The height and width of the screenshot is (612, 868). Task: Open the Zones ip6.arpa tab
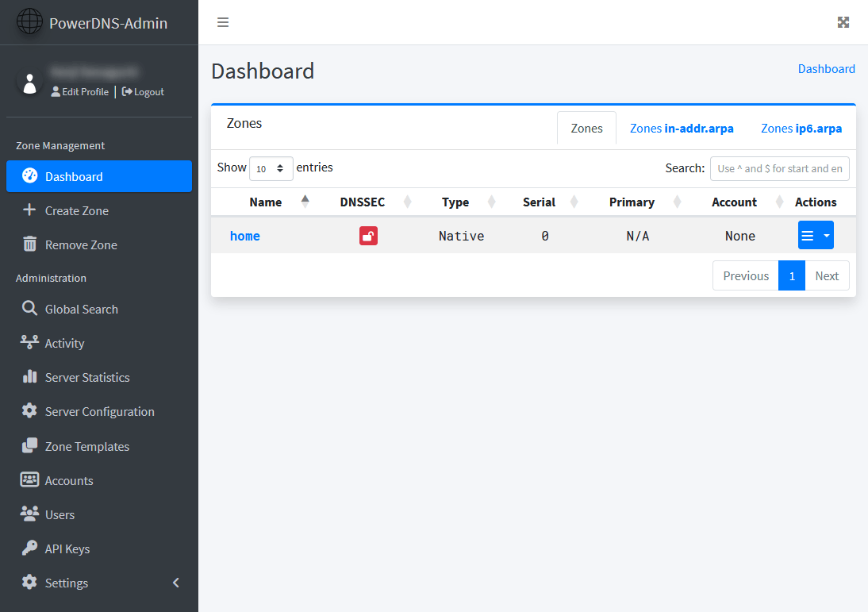pyautogui.click(x=801, y=128)
